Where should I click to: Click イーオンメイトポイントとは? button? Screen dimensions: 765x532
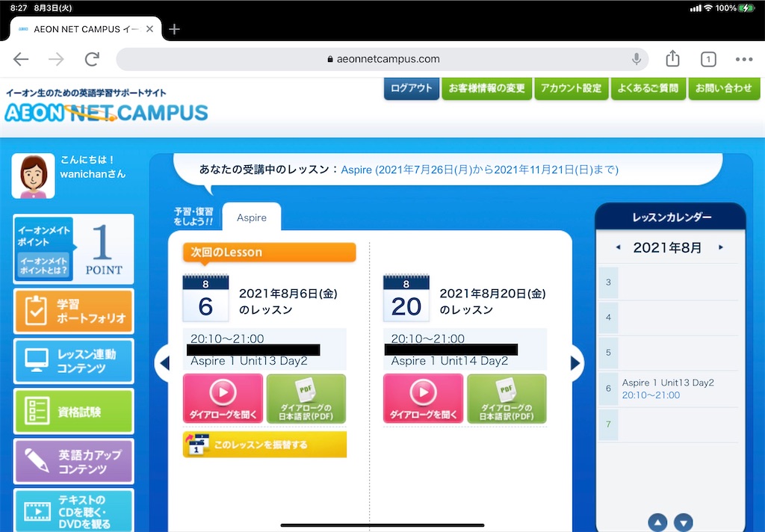point(44,265)
